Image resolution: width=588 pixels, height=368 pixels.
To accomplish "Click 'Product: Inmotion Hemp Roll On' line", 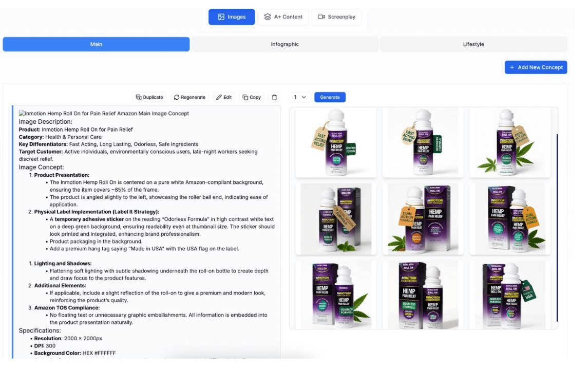I will click(76, 130).
